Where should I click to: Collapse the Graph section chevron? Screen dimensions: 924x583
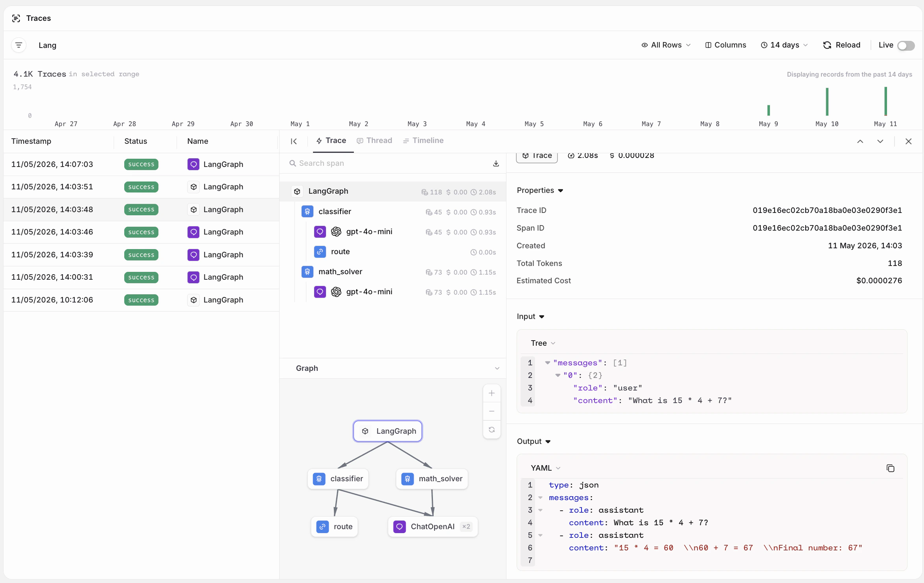click(497, 368)
